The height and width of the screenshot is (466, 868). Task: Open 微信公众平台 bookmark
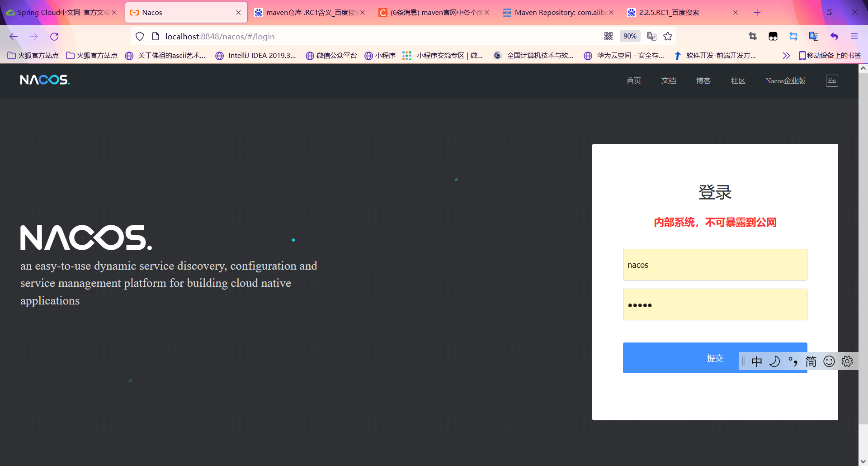tap(331, 56)
